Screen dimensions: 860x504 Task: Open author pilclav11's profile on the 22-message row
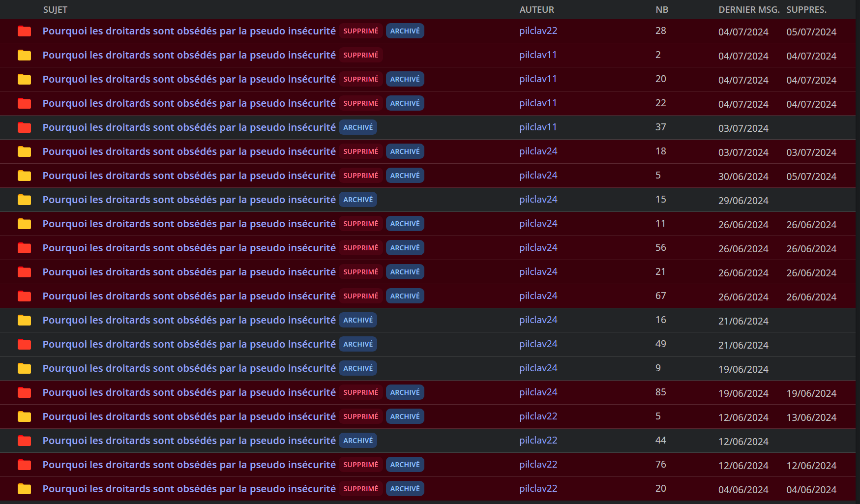point(538,103)
